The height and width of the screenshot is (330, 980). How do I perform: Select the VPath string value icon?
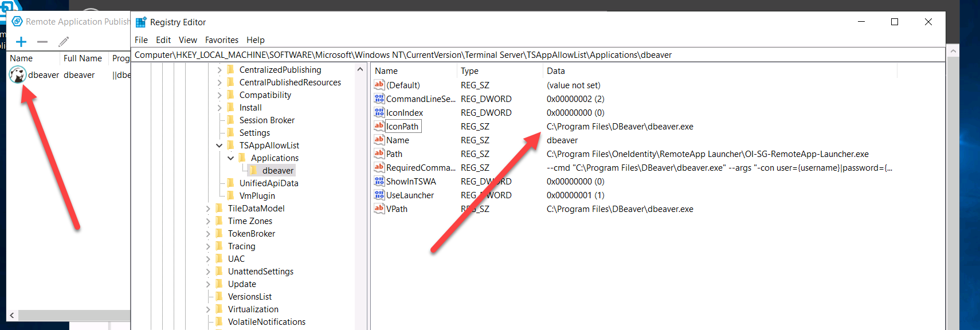379,209
